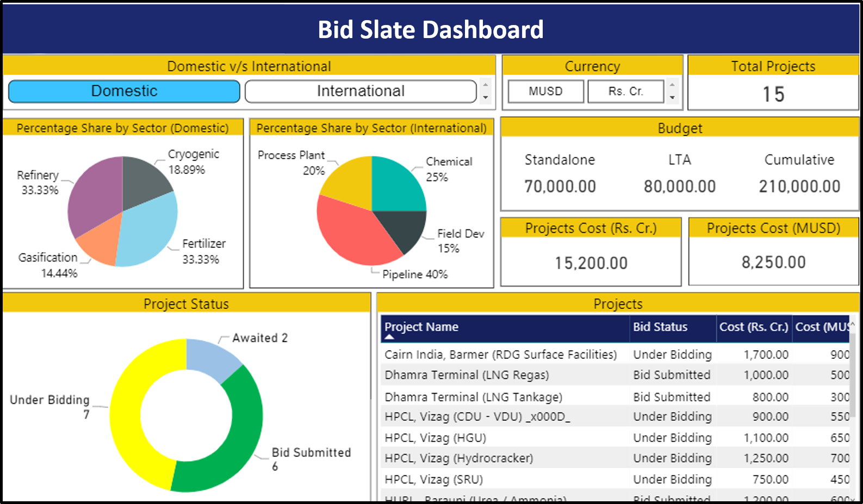Sort table by Bid Status column header
This screenshot has width=863, height=504.
(x=660, y=327)
